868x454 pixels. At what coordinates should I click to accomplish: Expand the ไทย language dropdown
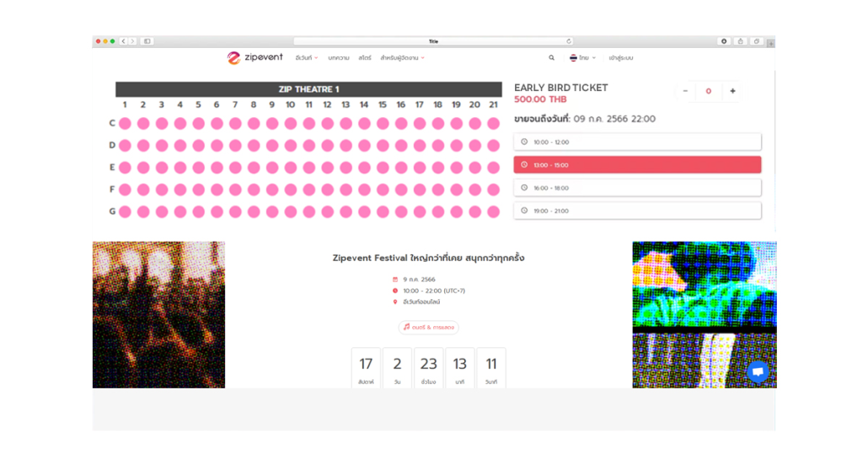[x=582, y=58]
